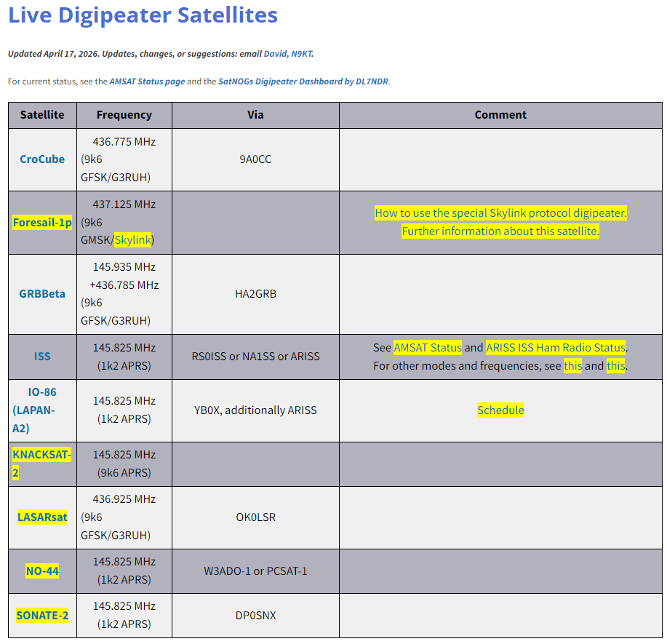Follow the Skylink protocol link in Frequency cell
Image resolution: width=667 pixels, height=644 pixels.
pyautogui.click(x=132, y=240)
